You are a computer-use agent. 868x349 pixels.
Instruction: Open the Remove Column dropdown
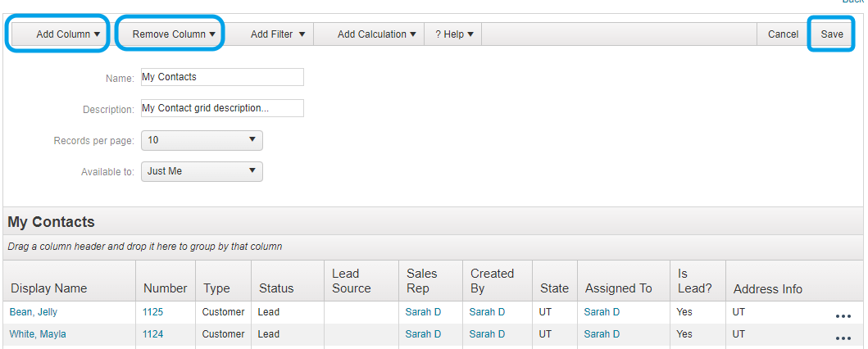coord(173,34)
